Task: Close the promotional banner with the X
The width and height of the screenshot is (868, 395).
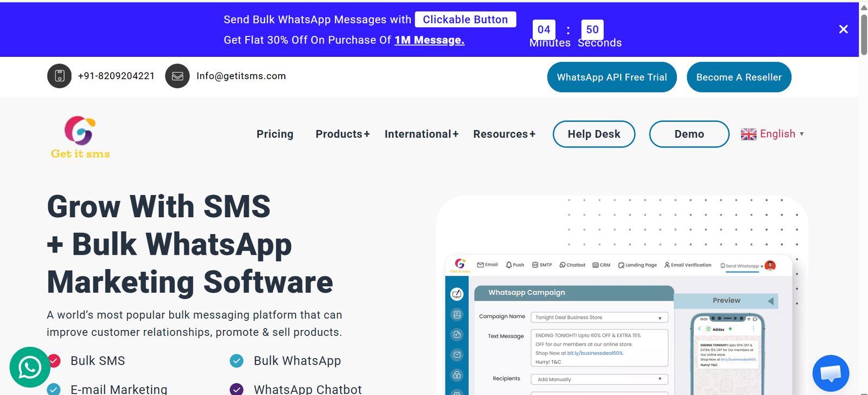Action: 843,29
